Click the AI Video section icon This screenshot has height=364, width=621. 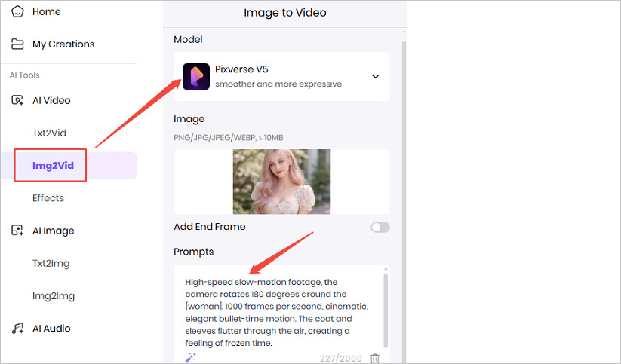tap(17, 100)
